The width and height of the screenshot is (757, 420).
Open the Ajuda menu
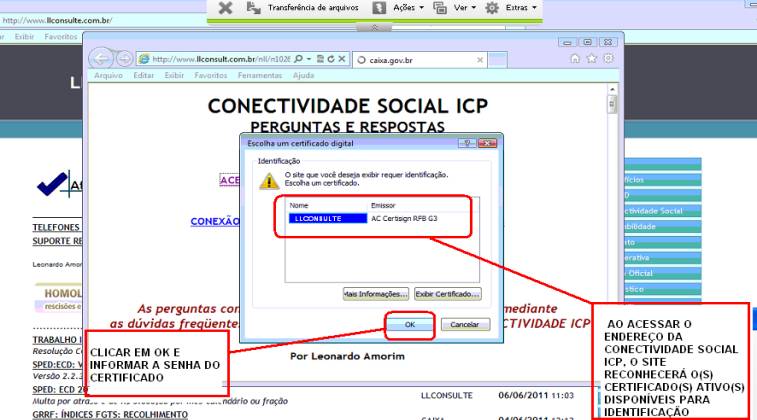[303, 75]
